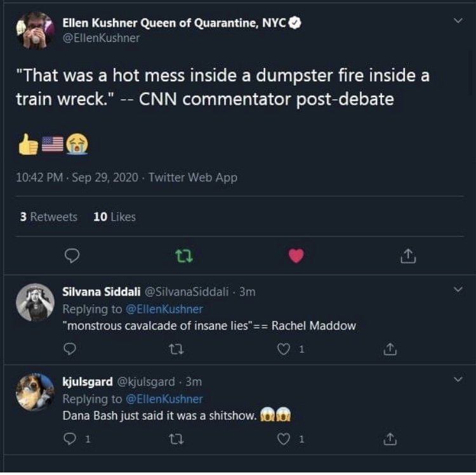476x475 pixels.
Task: Open more options chevron on main tweet
Action: pyautogui.click(x=458, y=21)
